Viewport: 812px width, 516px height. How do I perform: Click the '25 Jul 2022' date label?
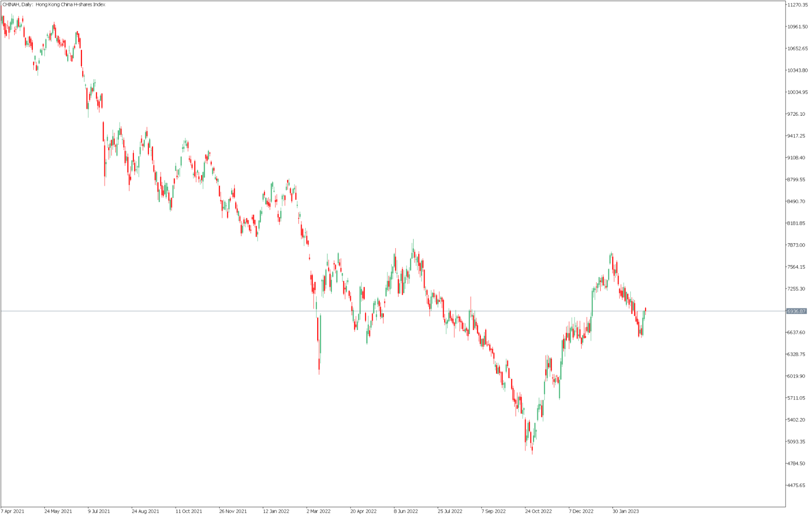(x=450, y=512)
